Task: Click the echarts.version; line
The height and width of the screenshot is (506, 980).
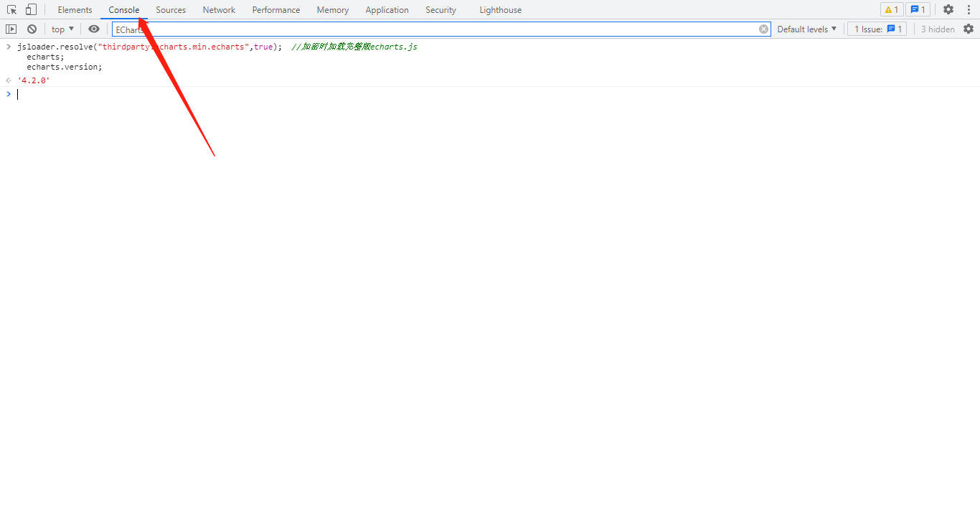Action: pyautogui.click(x=65, y=67)
